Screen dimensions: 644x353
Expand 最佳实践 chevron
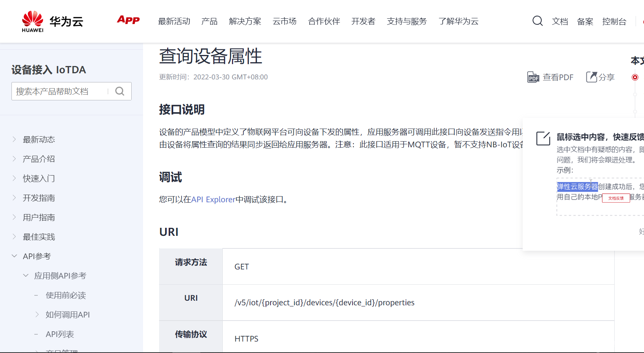coord(14,237)
